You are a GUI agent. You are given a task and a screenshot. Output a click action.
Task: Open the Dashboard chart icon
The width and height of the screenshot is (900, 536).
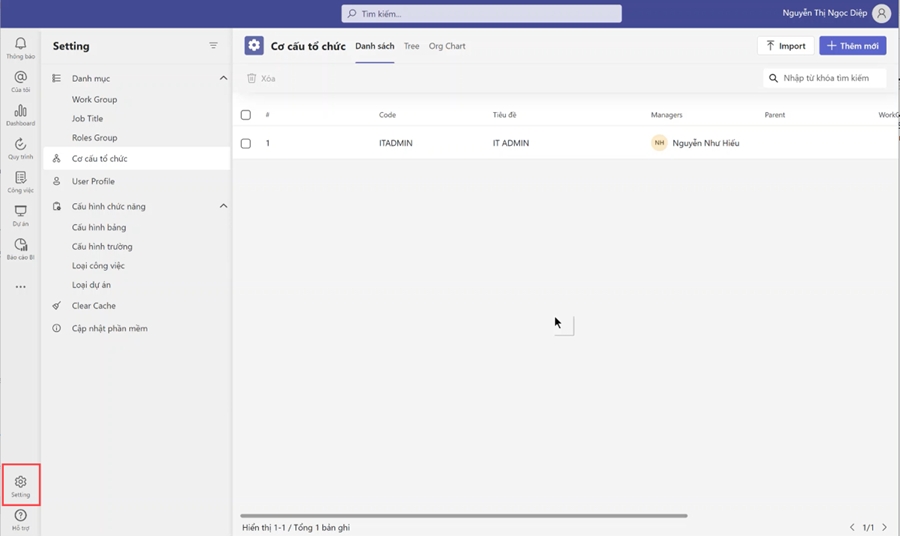pyautogui.click(x=20, y=112)
